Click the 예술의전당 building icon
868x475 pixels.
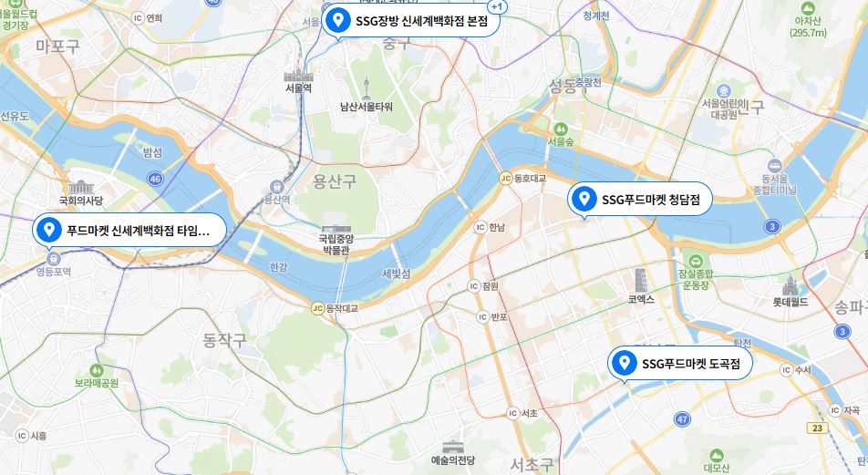[x=453, y=447]
